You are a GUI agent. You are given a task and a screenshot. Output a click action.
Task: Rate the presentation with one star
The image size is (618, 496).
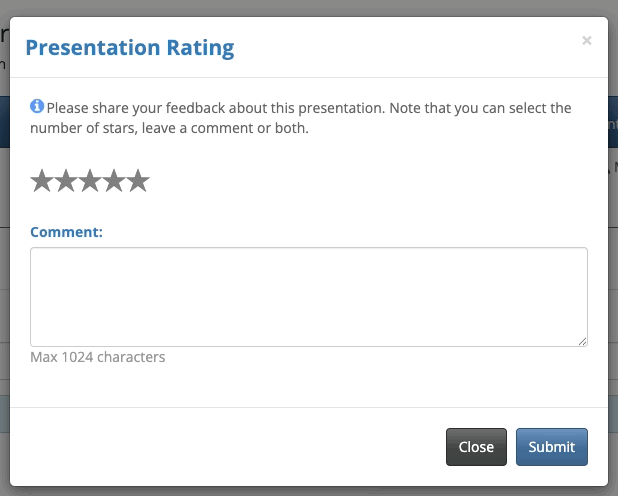[x=42, y=181]
